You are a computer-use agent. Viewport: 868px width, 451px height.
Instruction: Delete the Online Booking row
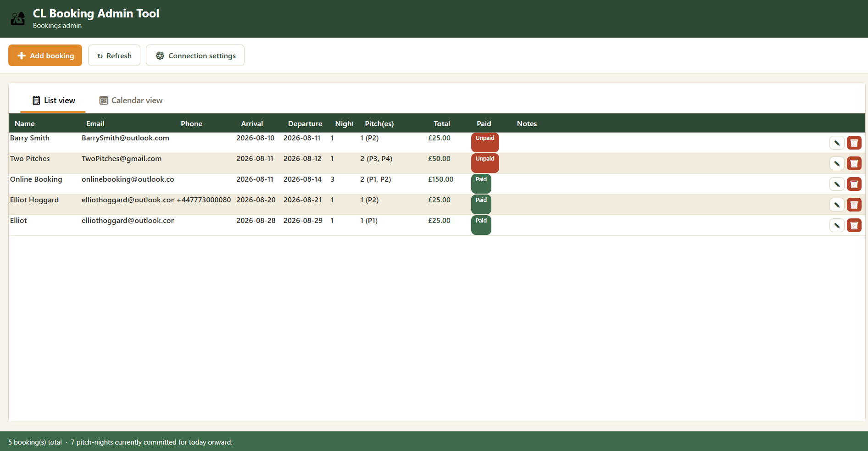(854, 184)
